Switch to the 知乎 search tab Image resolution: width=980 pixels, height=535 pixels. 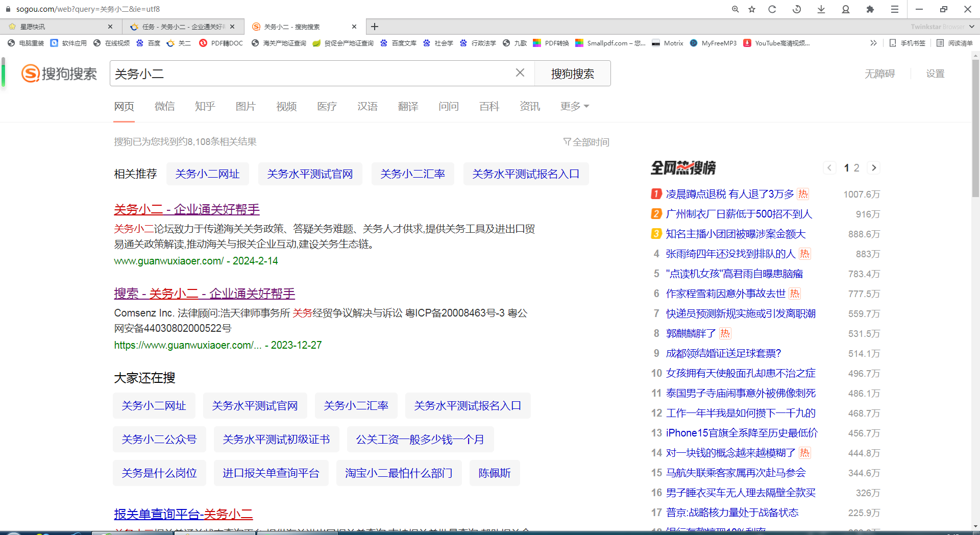point(205,106)
